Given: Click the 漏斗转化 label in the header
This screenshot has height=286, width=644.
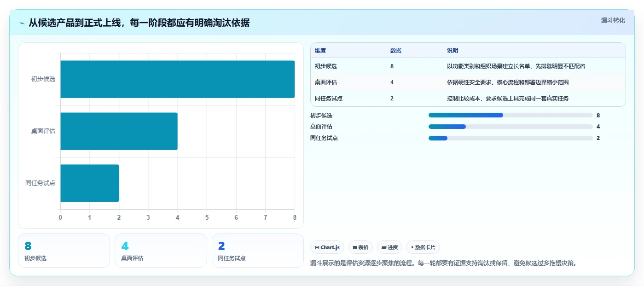Looking at the screenshot, I should (x=613, y=20).
